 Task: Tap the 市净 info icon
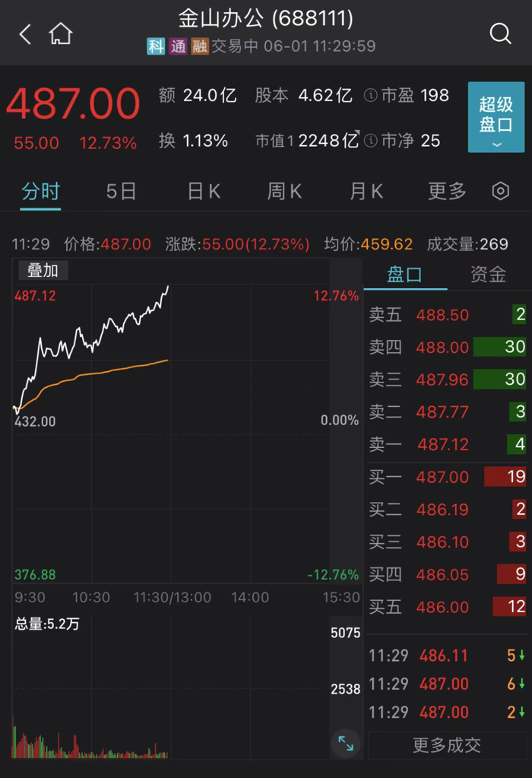point(370,141)
